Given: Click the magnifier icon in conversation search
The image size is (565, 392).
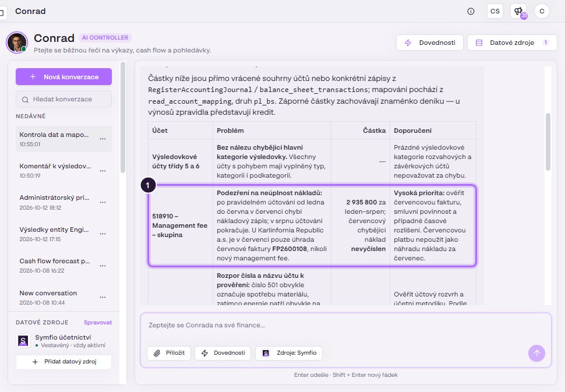Looking at the screenshot, I should tap(25, 100).
